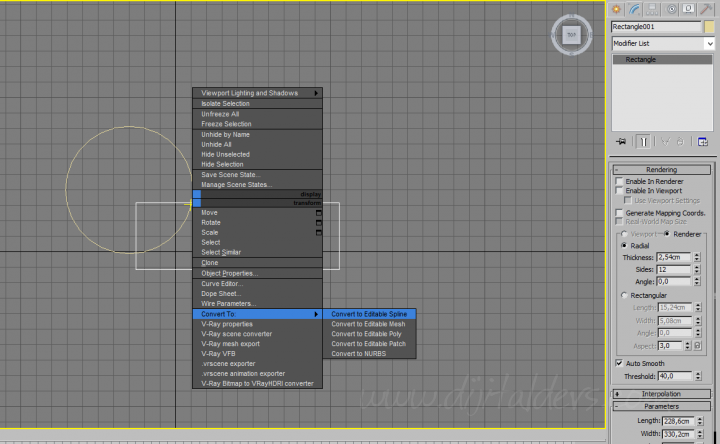Toggle Show End Result button
720x444 pixels.
[644, 142]
